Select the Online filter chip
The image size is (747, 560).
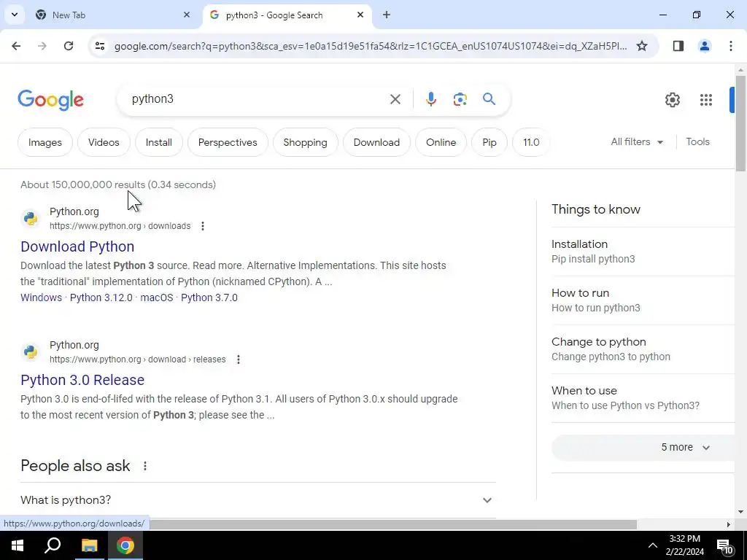[x=441, y=142]
